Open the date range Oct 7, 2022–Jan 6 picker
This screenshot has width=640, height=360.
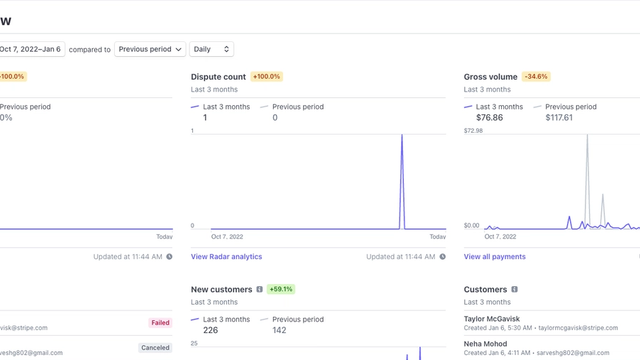coord(32,49)
